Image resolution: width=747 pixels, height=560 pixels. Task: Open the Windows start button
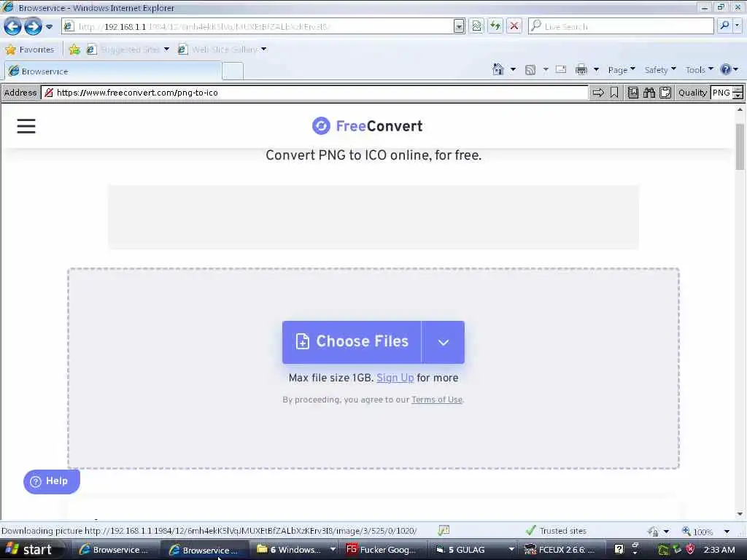[31, 550]
